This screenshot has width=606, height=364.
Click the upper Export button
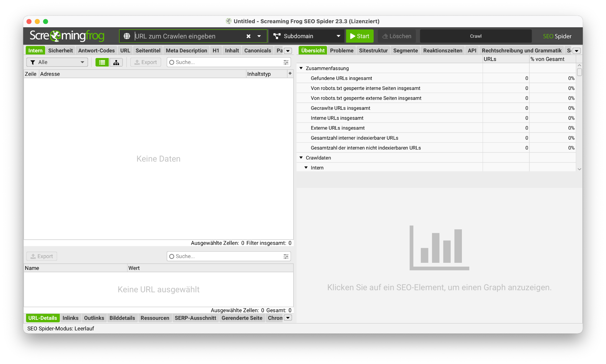[146, 62]
